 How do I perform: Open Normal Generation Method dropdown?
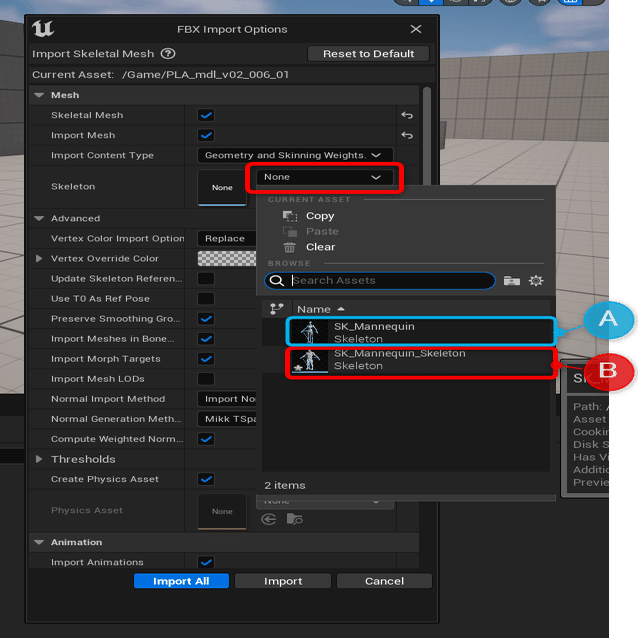pos(227,419)
